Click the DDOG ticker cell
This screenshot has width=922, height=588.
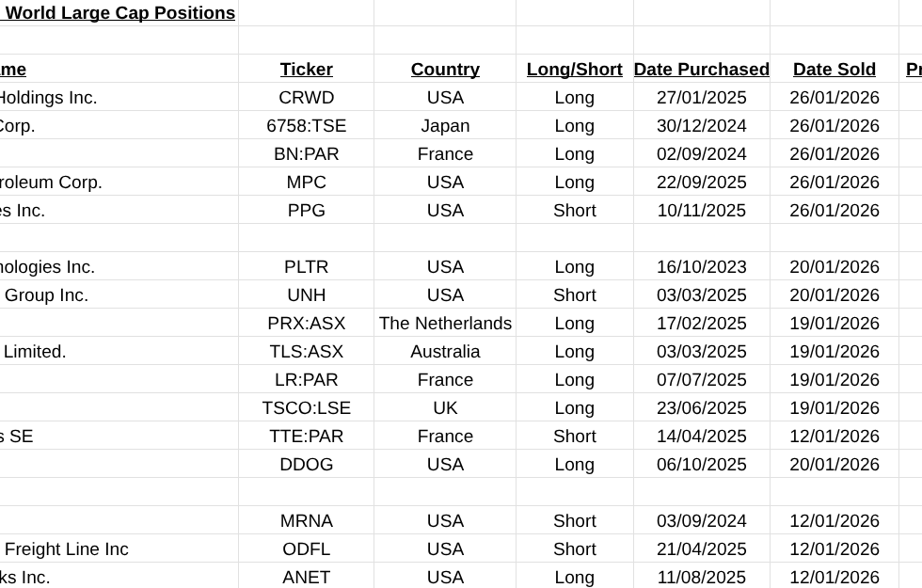[306, 465]
